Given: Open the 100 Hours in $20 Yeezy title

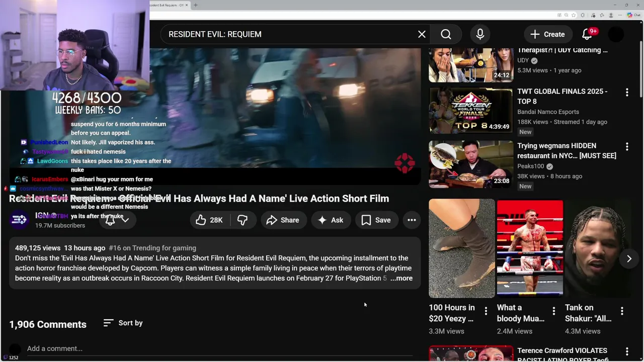Looking at the screenshot, I should (x=452, y=313).
